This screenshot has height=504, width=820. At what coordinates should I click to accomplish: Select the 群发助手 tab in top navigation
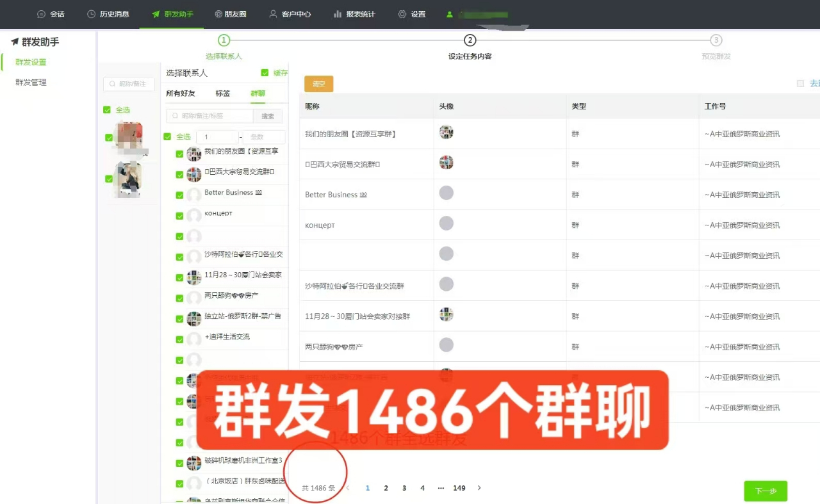[173, 14]
